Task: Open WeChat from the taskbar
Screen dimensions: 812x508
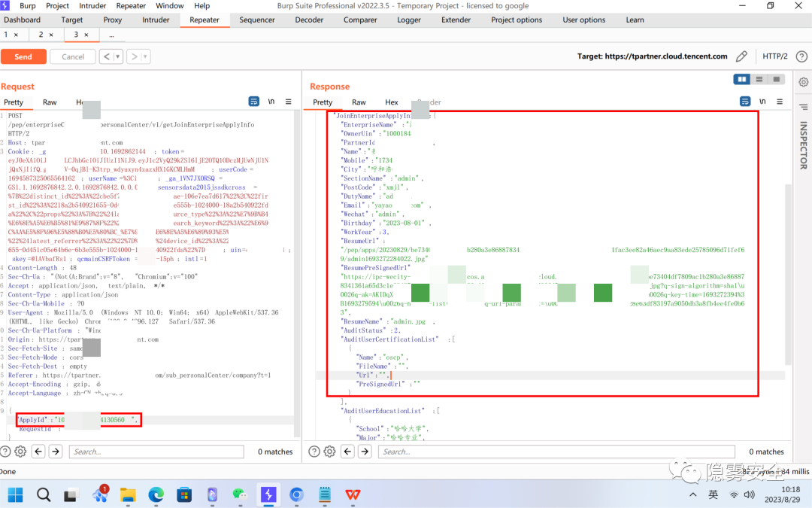Action: (x=240, y=495)
